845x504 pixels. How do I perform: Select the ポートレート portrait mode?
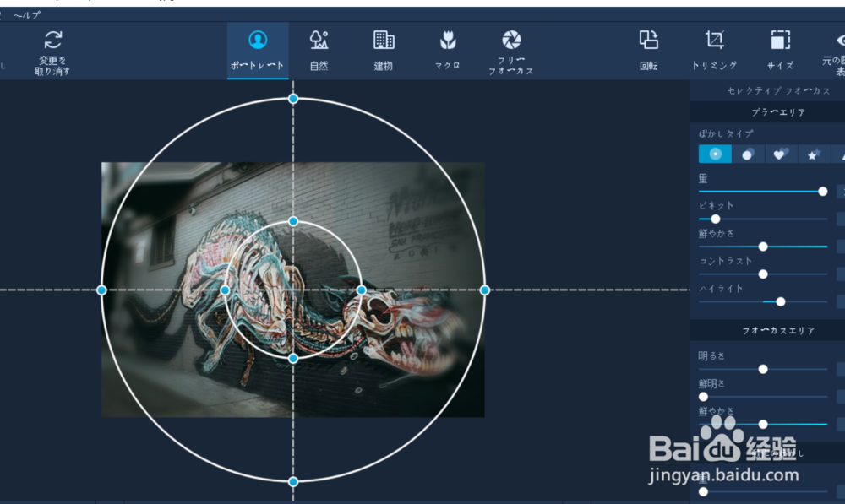258,51
